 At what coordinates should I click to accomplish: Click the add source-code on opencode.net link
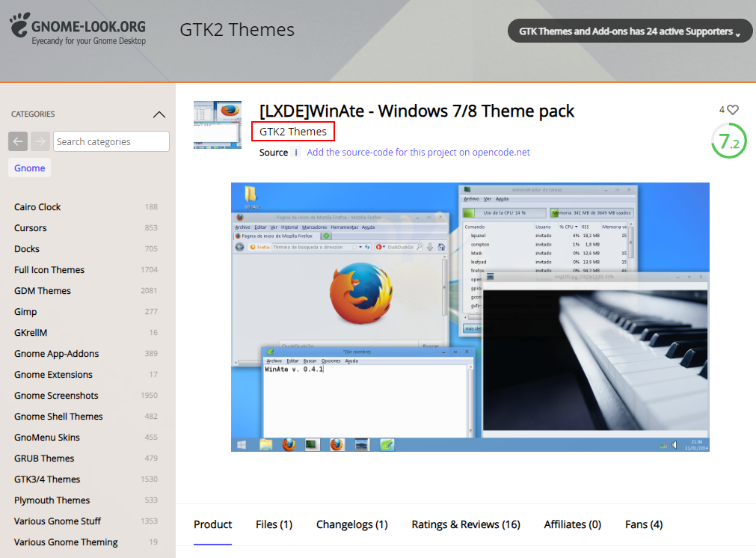click(418, 153)
